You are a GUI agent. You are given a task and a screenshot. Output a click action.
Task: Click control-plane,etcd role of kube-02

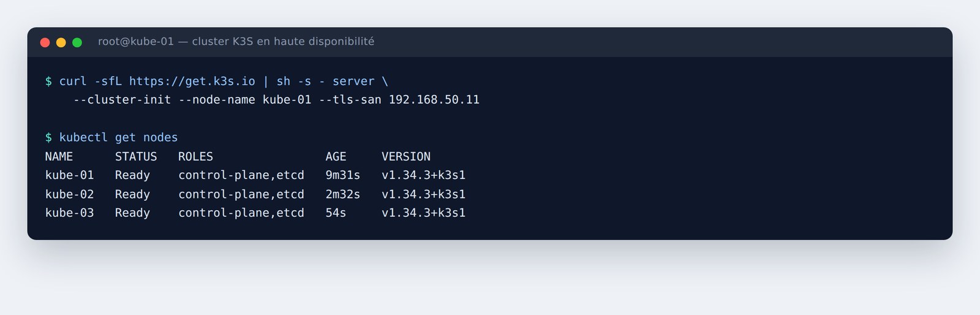point(241,195)
